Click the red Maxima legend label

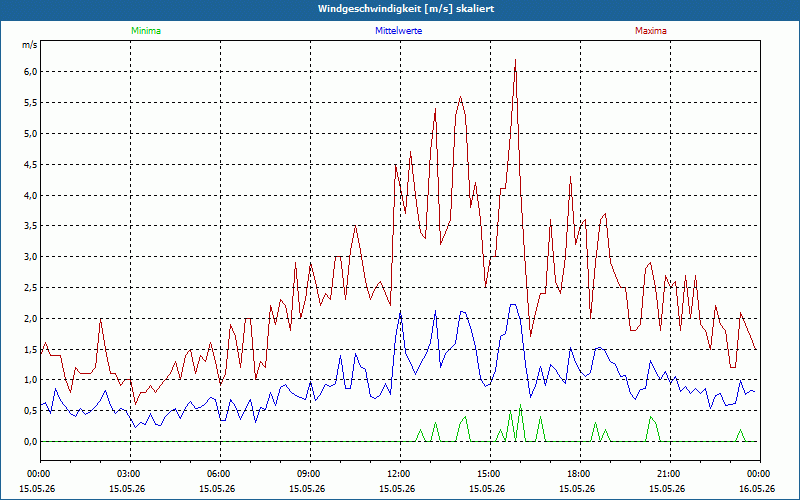click(x=651, y=31)
